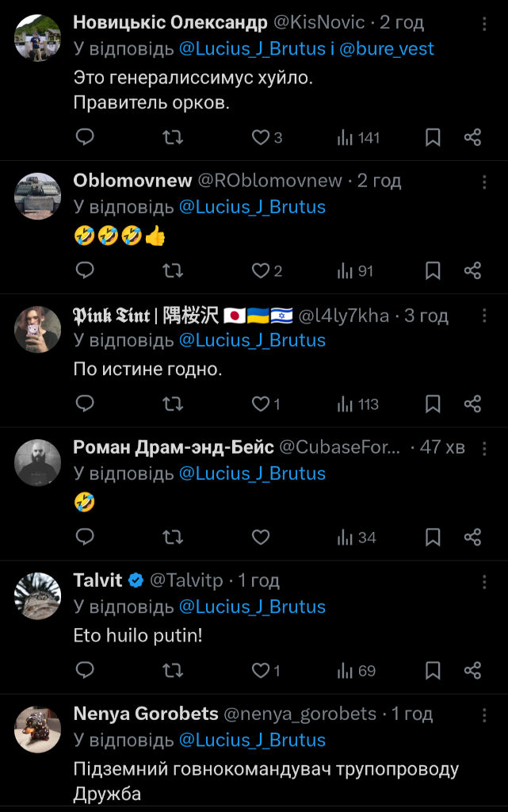508x812 pixels.
Task: Reply to Новицькіс Олександр's tweet
Action: pyautogui.click(x=85, y=138)
